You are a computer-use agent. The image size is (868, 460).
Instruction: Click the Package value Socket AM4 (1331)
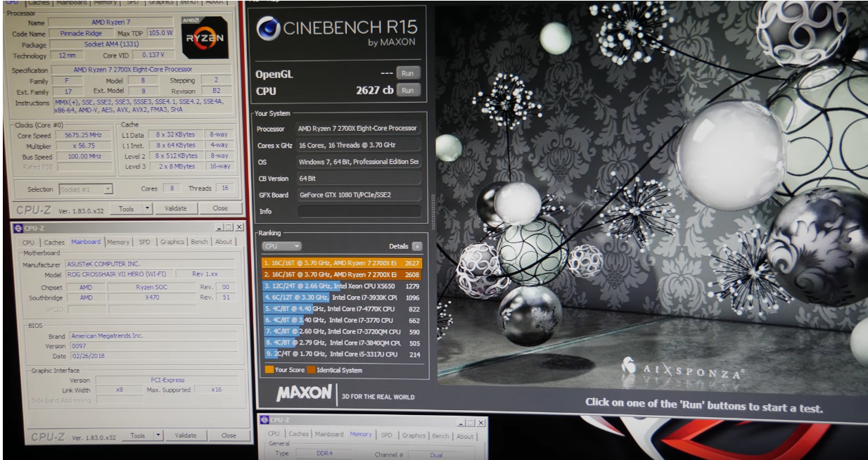pos(111,44)
